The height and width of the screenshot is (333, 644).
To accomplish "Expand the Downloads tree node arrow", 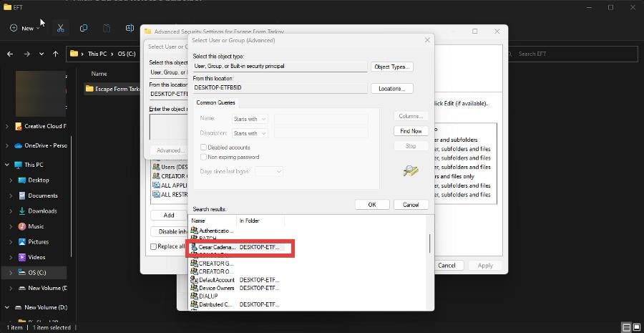I will (11, 211).
